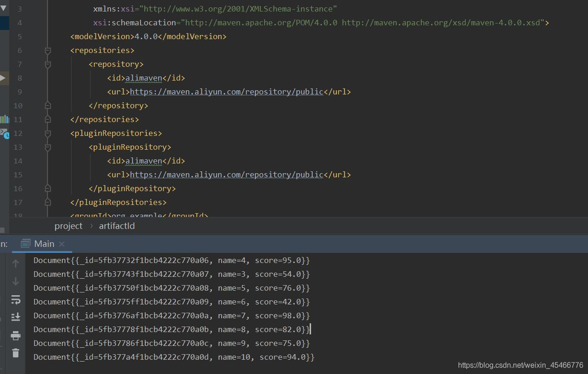Select the artifactId breadcrumb
Image resolution: width=588 pixels, height=374 pixels.
point(117,226)
